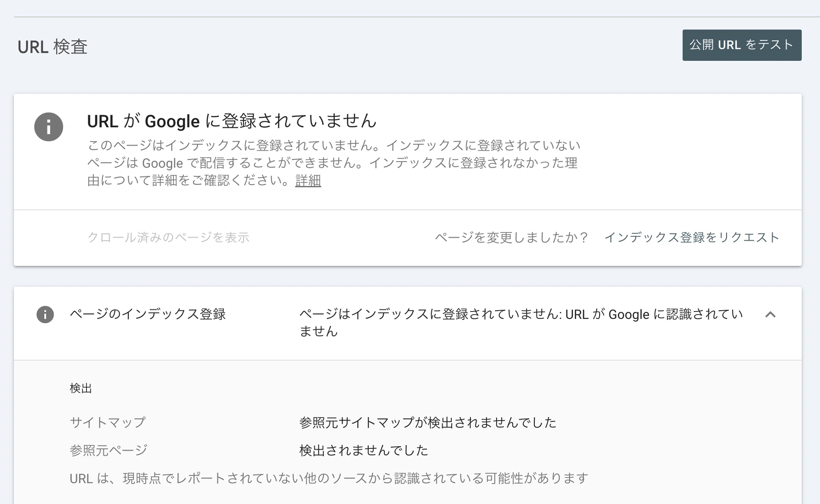Click the サイトマップ row label
Image resolution: width=820 pixels, height=504 pixels.
pos(108,422)
